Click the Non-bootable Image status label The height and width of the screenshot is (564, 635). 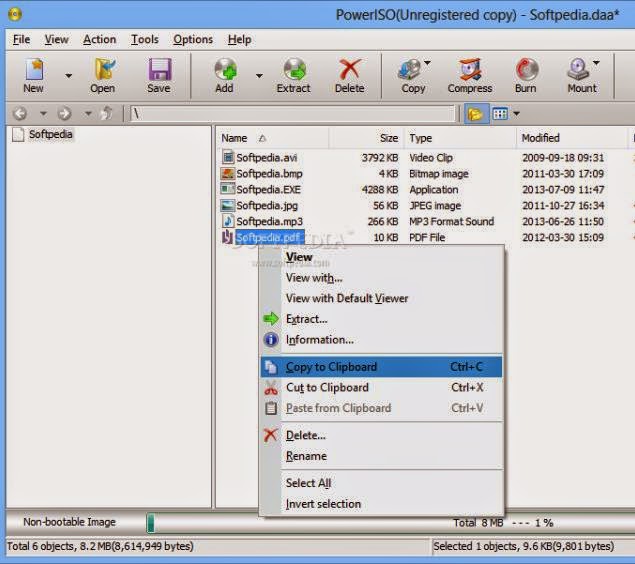(x=69, y=522)
